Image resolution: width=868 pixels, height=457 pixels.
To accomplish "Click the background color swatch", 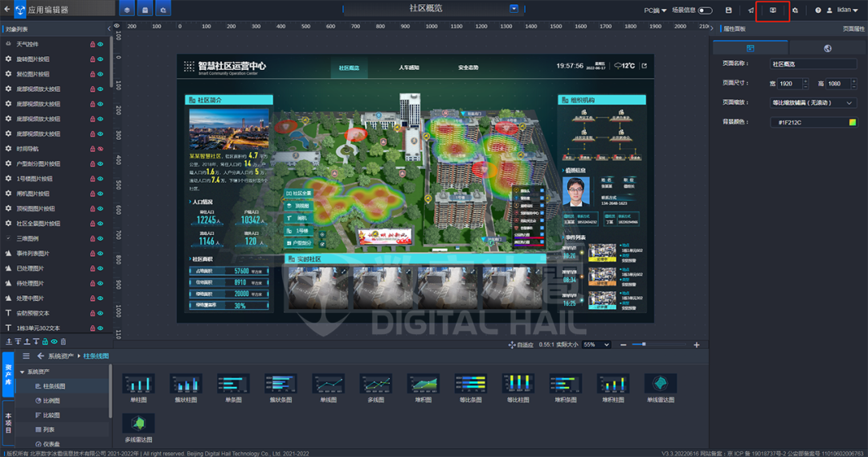I will point(853,122).
